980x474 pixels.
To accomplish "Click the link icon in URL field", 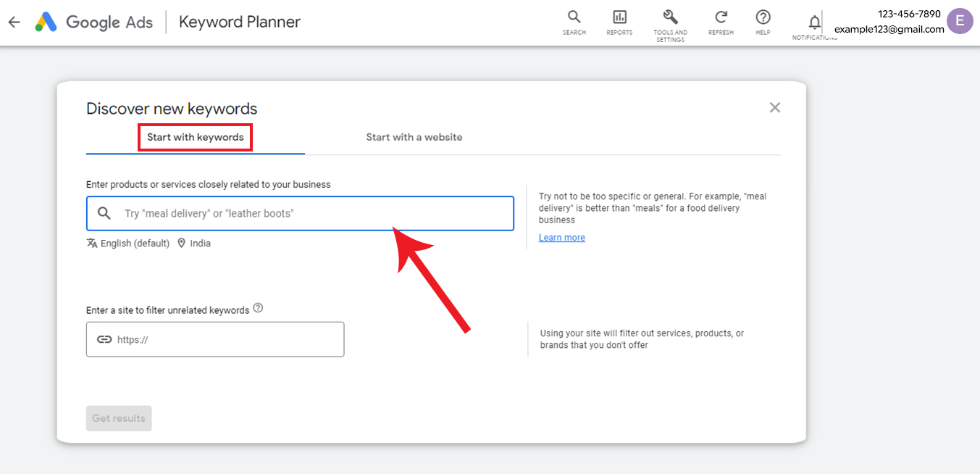I will pyautogui.click(x=104, y=339).
